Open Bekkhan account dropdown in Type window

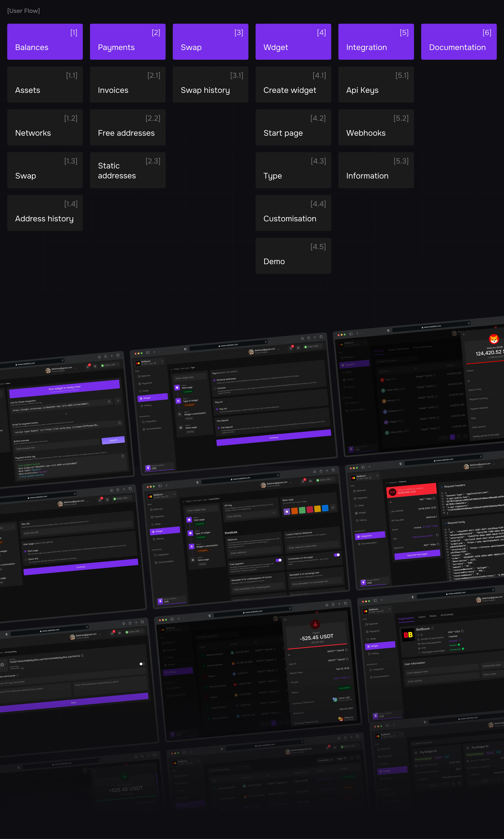279,349
